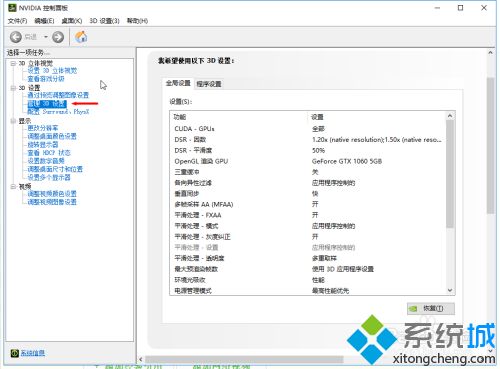Select 查看 HDCP 状态 task
Viewport: 500px width, 369px height.
coord(49,153)
